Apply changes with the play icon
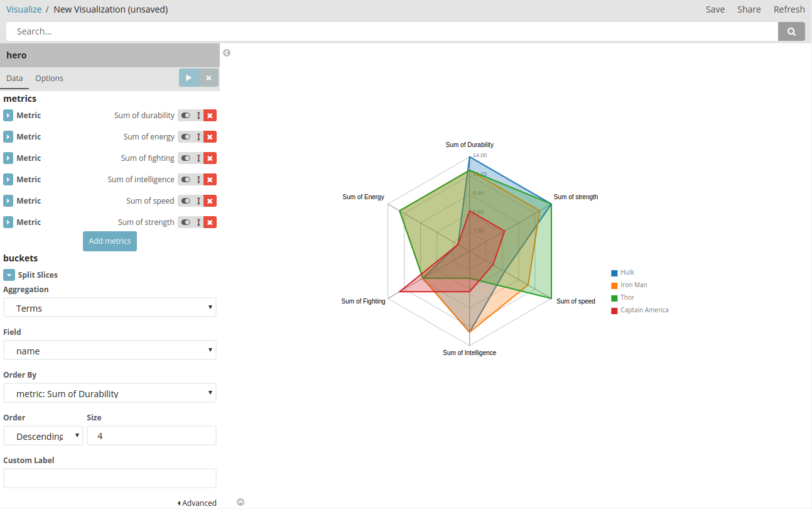Image resolution: width=812 pixels, height=509 pixels. [188, 77]
